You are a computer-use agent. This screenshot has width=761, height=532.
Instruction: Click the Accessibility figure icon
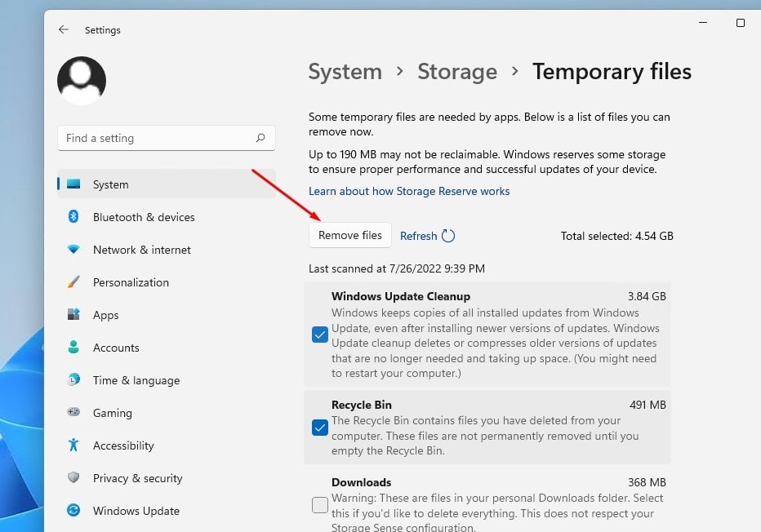(x=73, y=446)
